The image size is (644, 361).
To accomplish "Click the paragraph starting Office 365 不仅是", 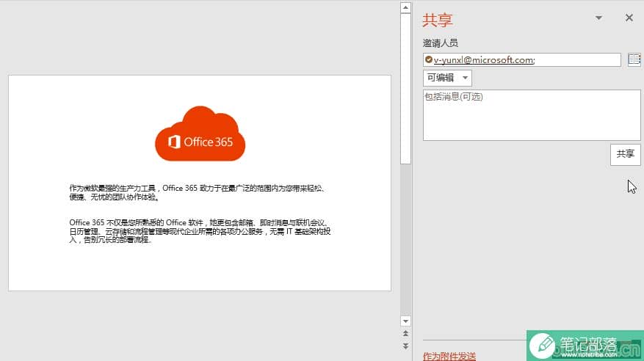I will 200,231.
